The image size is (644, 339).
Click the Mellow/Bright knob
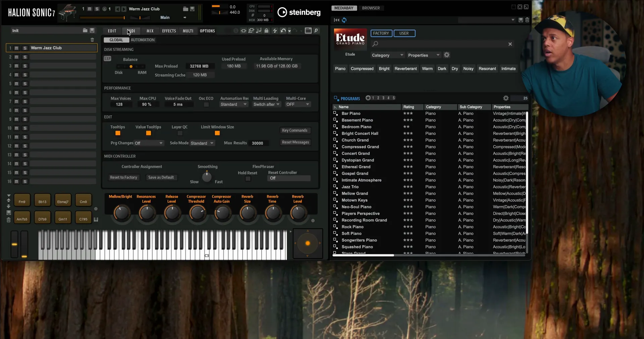point(122,213)
